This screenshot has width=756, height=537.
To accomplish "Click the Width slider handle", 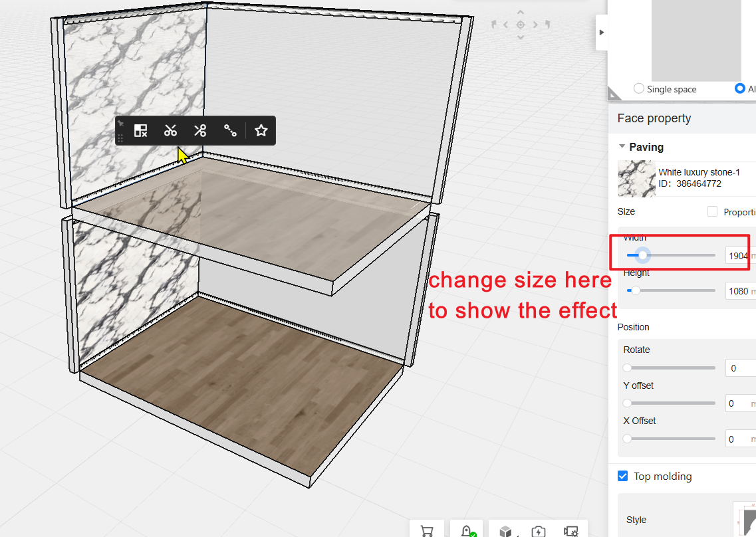I will [642, 255].
